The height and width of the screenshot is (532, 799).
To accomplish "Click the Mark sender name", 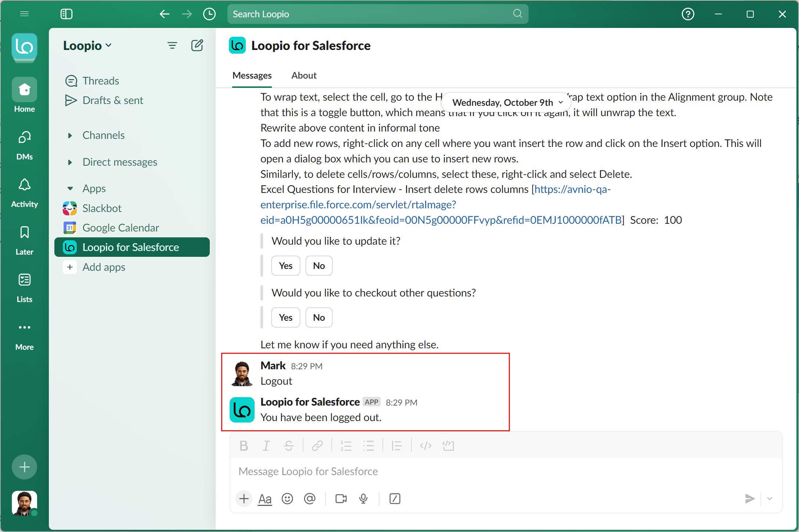I will [273, 366].
